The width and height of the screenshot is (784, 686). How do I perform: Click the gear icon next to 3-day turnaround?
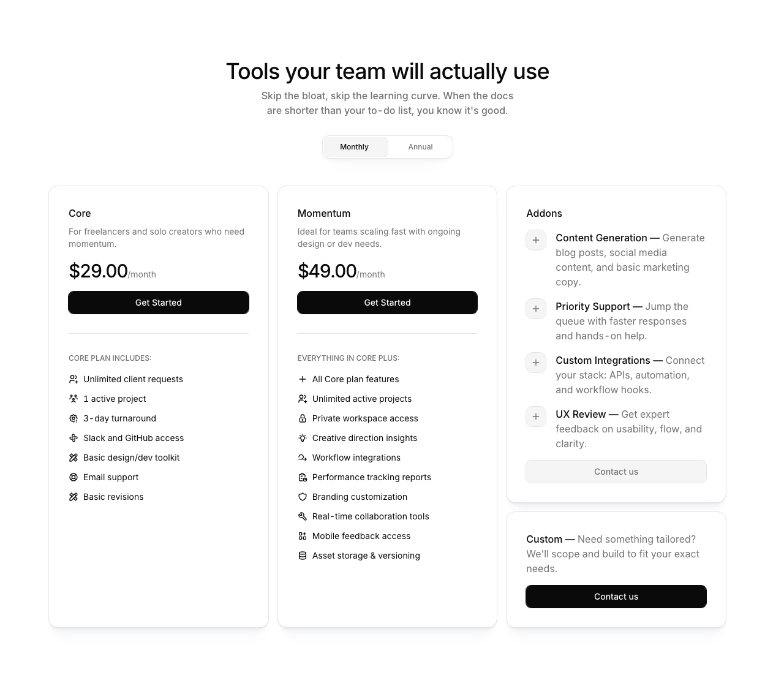[73, 418]
